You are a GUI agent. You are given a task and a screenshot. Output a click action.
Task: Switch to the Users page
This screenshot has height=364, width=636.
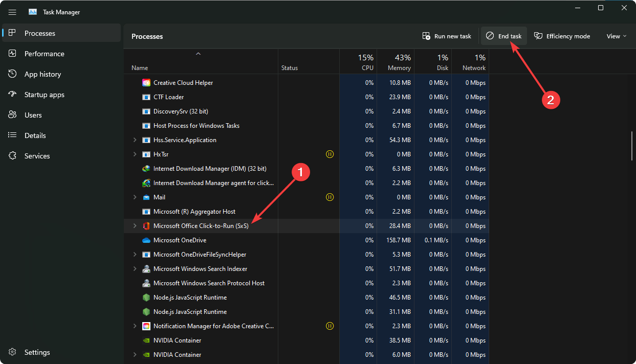pyautogui.click(x=61, y=115)
